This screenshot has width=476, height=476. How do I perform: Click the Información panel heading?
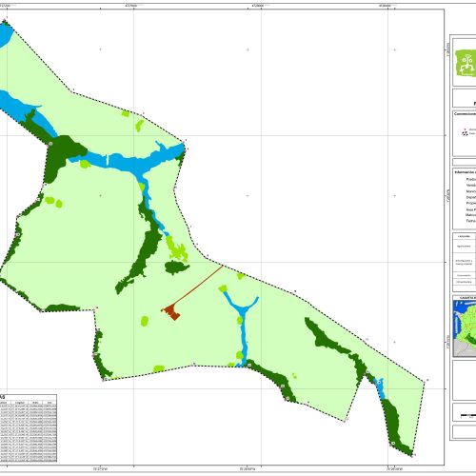[466, 172]
